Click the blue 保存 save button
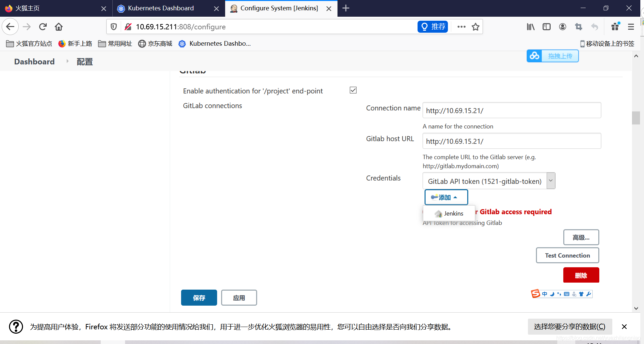644x344 pixels. (199, 298)
